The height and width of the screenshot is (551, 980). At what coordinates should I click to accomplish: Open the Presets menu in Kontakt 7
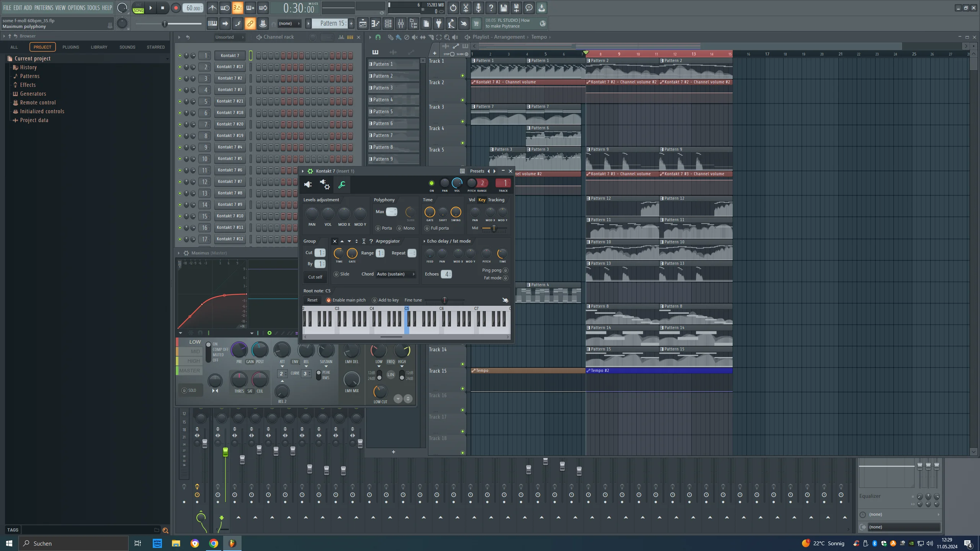click(477, 171)
